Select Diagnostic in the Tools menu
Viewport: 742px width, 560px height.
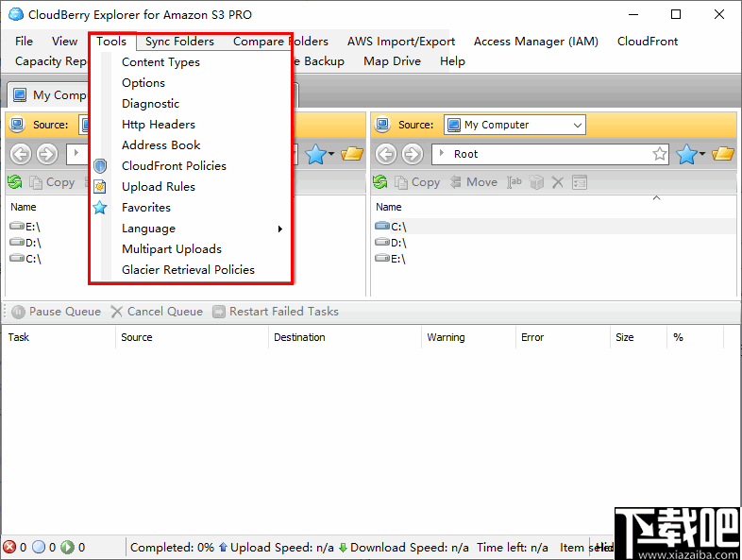(150, 104)
